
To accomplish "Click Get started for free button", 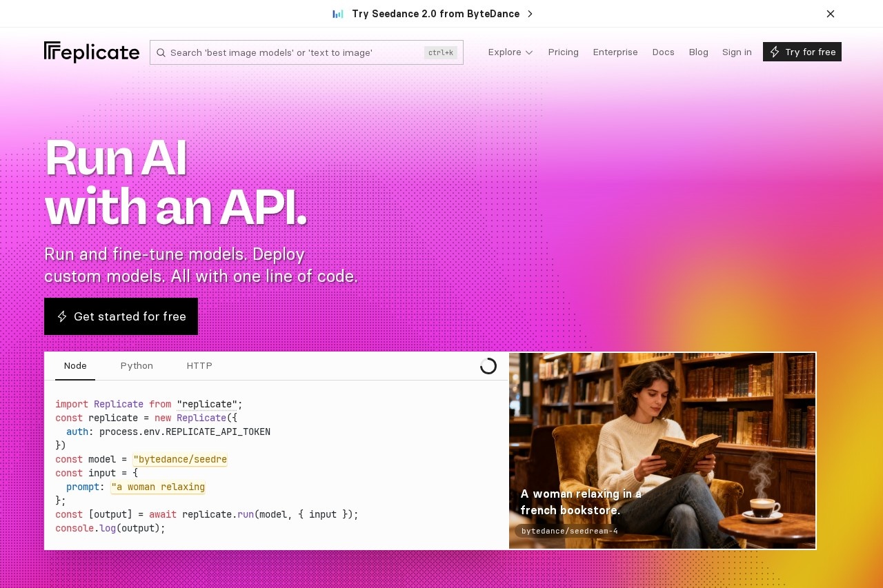I will point(121,316).
